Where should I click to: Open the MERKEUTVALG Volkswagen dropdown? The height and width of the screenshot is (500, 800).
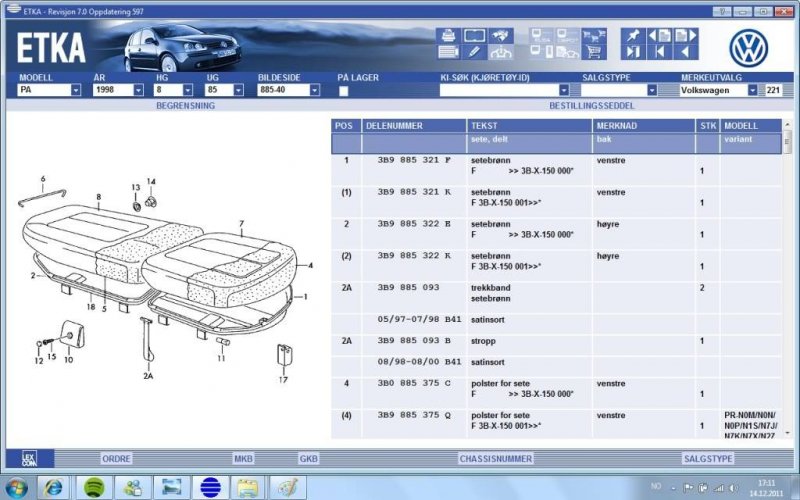752,90
